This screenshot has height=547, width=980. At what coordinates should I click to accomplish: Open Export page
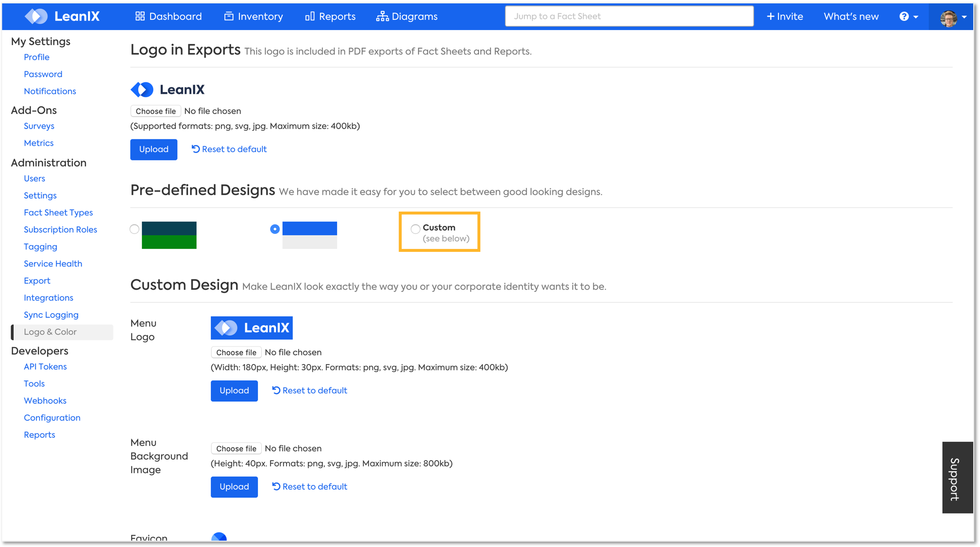point(37,281)
